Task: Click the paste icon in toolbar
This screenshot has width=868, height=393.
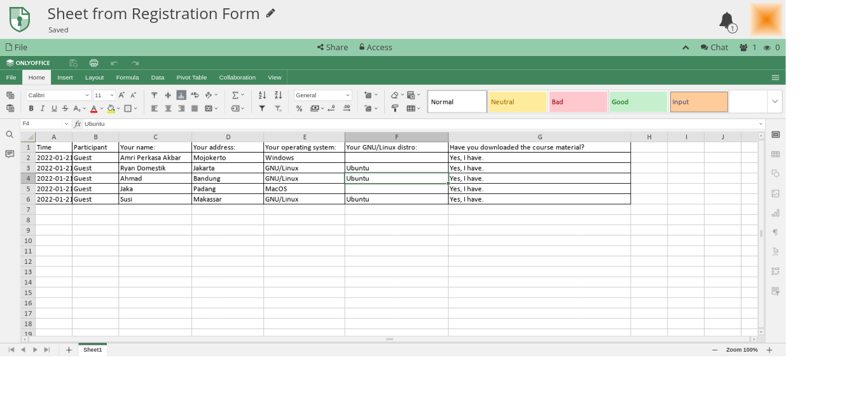Action: (10, 109)
